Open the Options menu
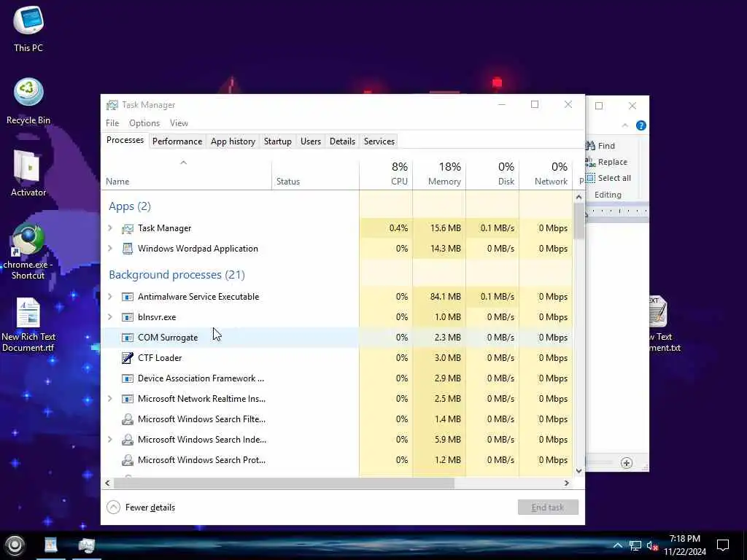747x560 pixels. point(144,123)
